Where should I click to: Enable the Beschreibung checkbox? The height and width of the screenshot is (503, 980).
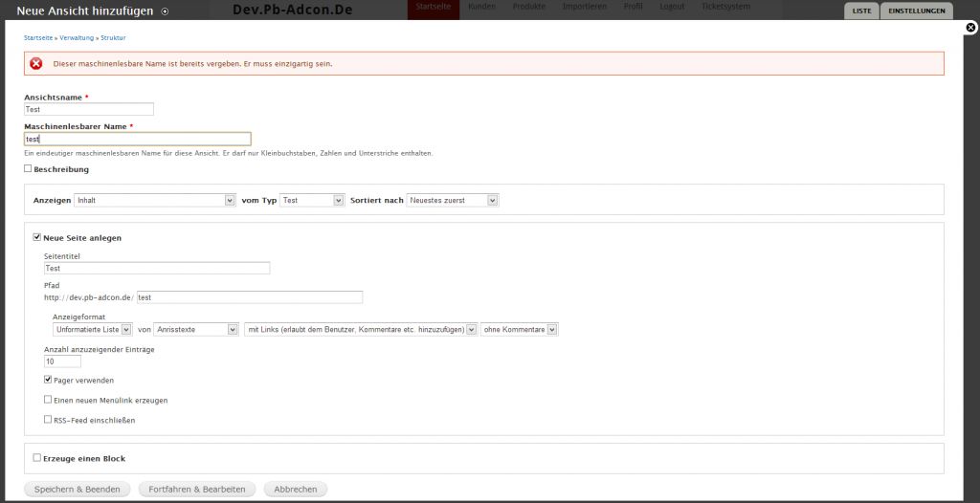29,169
